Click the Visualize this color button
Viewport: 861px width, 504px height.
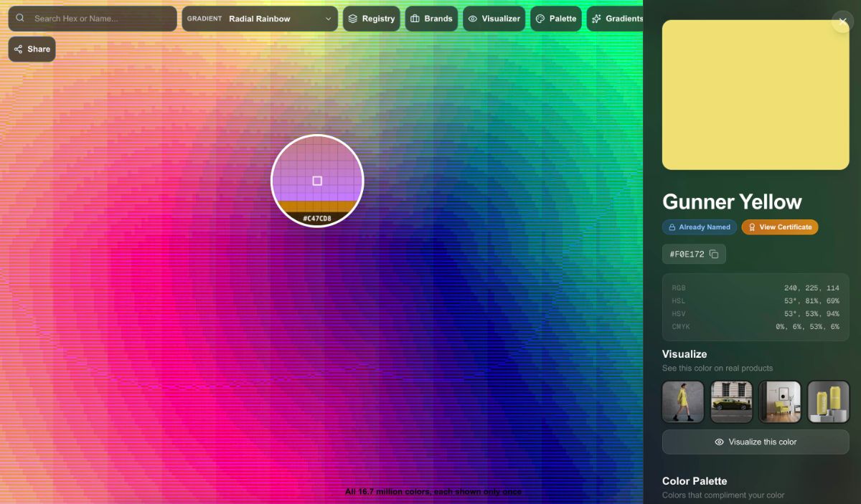coord(756,442)
